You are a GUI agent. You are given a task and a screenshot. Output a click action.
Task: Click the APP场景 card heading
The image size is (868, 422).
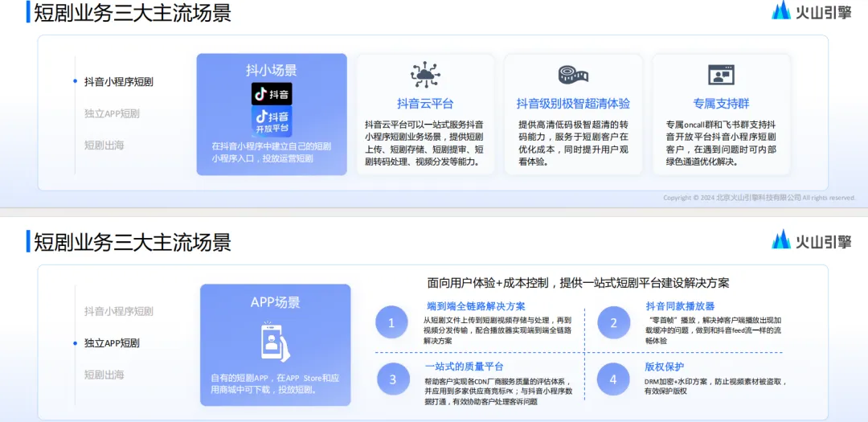(275, 301)
